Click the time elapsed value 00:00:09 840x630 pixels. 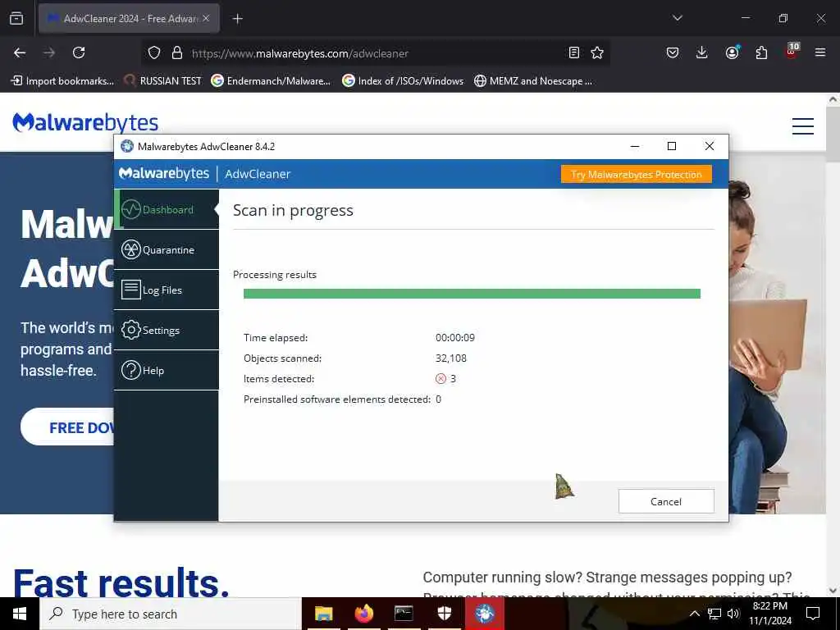coord(454,337)
